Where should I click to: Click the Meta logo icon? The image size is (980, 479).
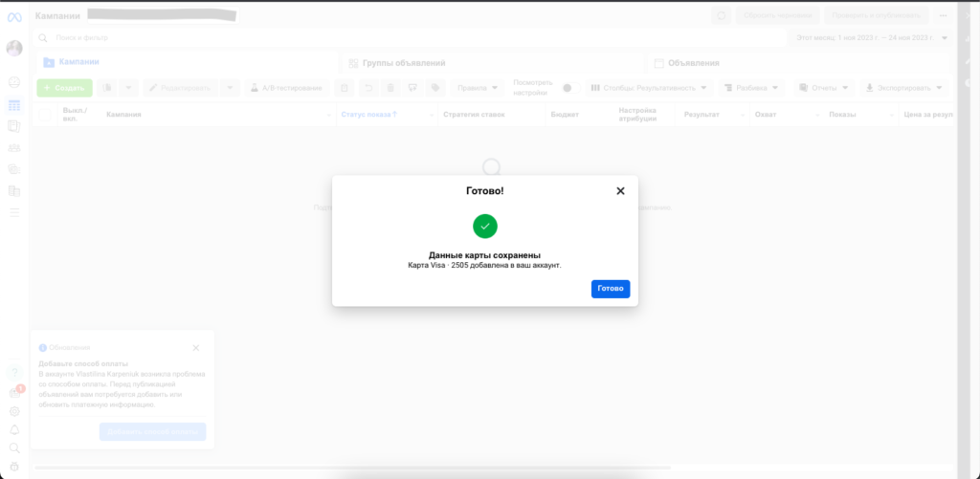pyautogui.click(x=14, y=17)
